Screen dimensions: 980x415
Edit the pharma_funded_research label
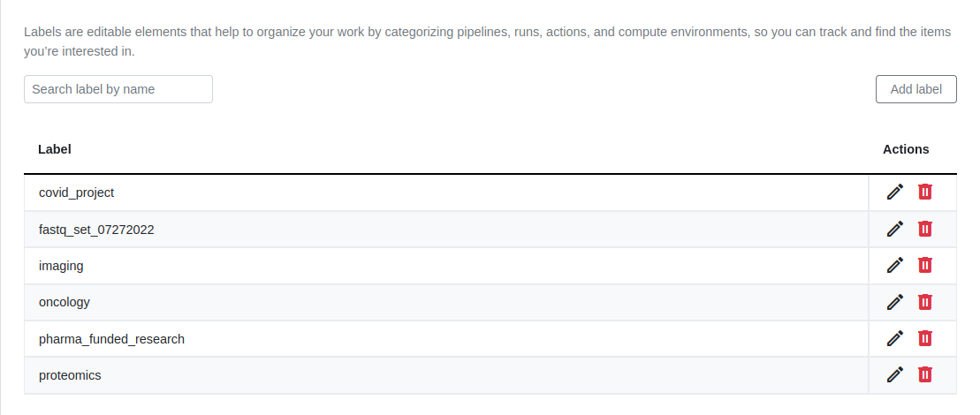point(895,338)
